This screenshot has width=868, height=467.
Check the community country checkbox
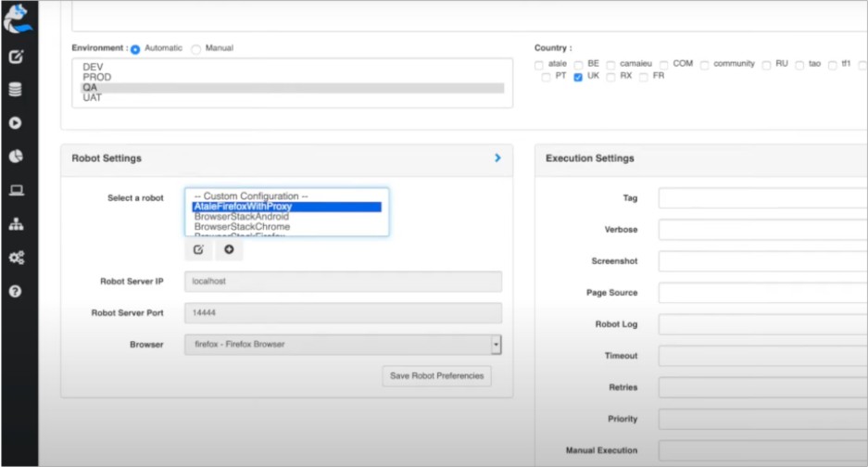(x=705, y=65)
